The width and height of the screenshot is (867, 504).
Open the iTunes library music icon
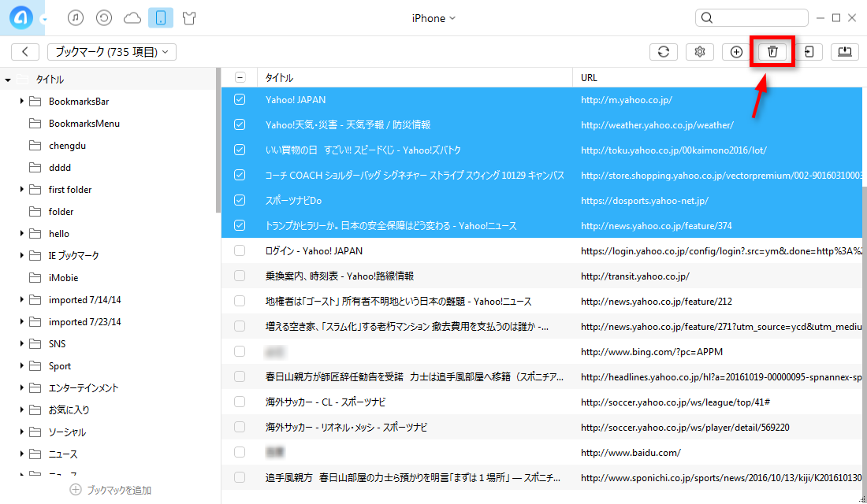(x=75, y=17)
